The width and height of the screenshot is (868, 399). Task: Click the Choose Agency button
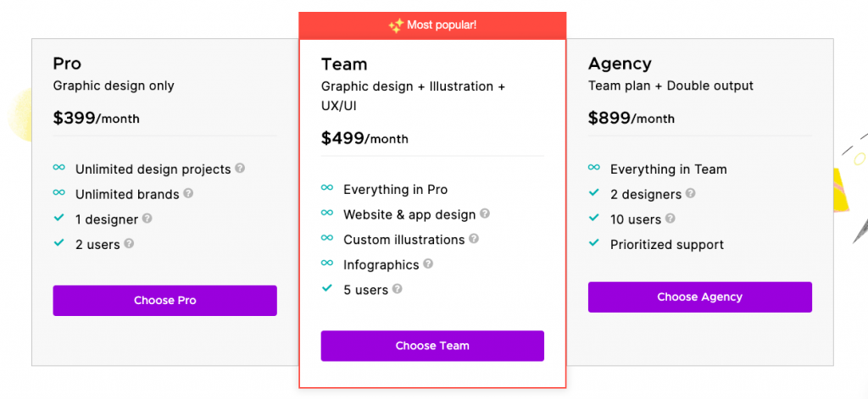click(x=699, y=297)
